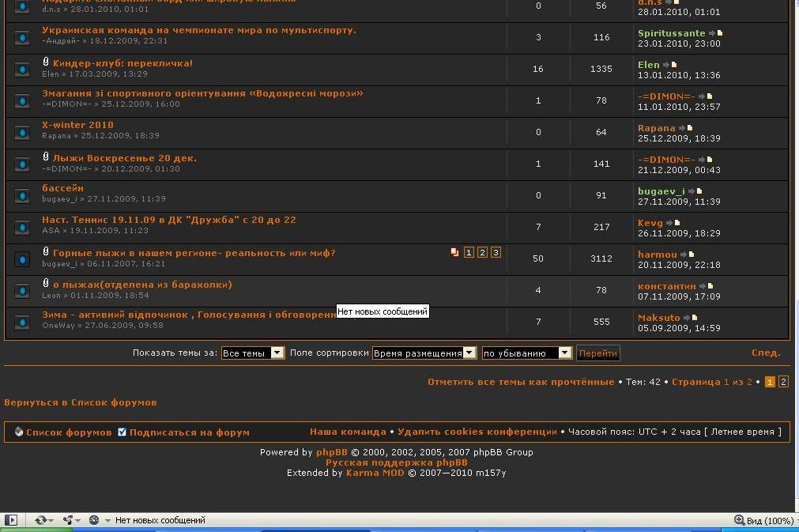Click topic status icon beside X-winter 2010
Screen dimensions: 799x532
click(22, 132)
